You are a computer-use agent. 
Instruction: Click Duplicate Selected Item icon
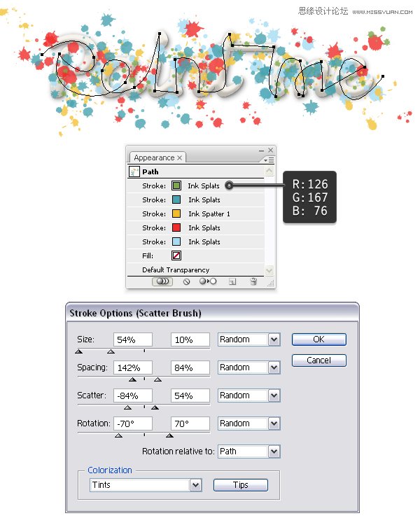(232, 281)
